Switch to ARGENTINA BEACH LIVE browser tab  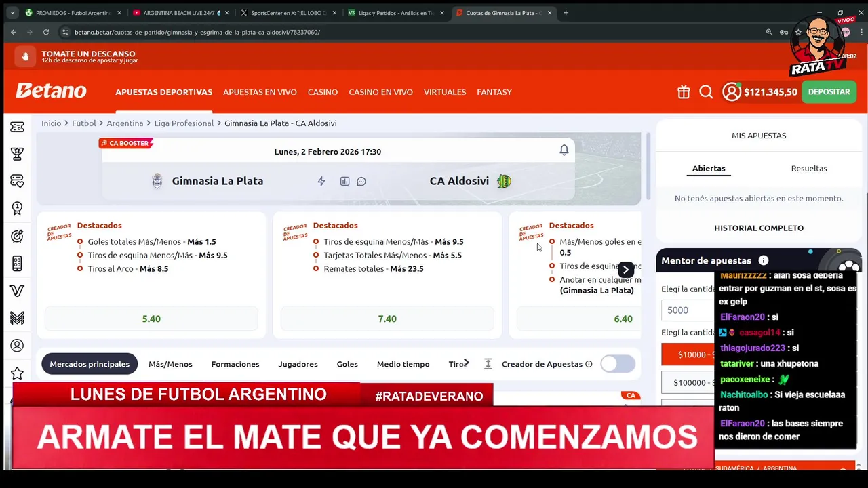[181, 12]
